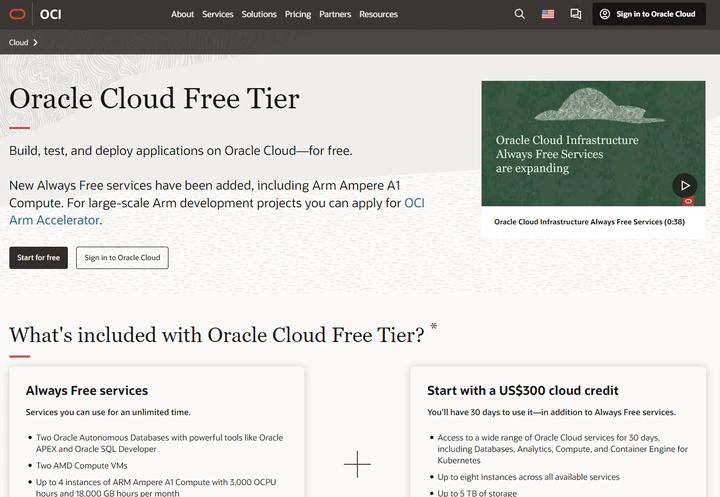Click the Access to a wide range bullet
This screenshot has width=720, height=497.
point(562,449)
